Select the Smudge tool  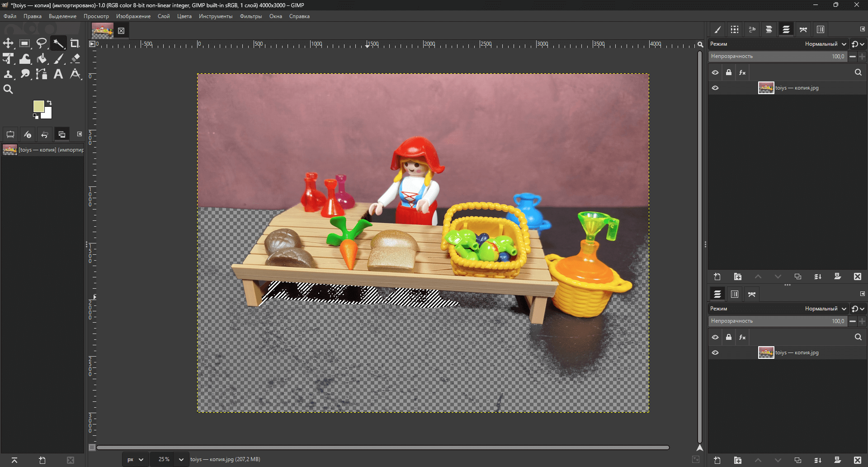click(x=25, y=74)
